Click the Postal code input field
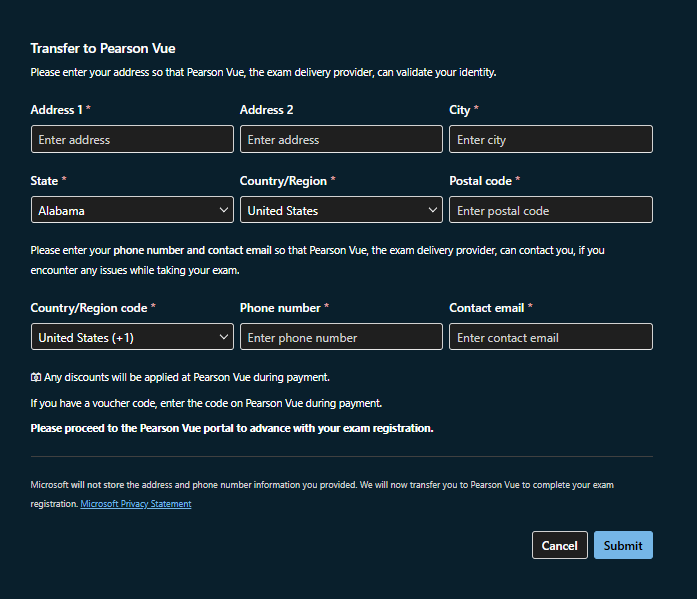Image resolution: width=697 pixels, height=599 pixels. tap(551, 210)
